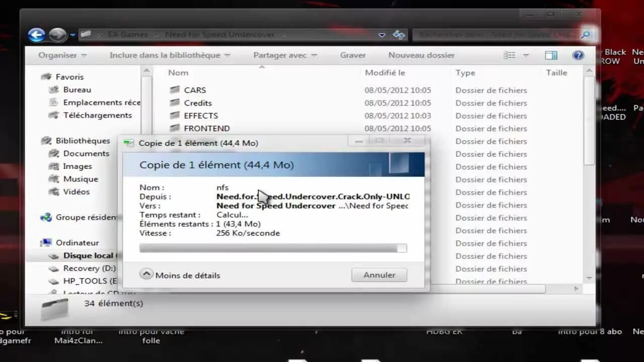
Task: Click the search magnifier icon
Action: pyautogui.click(x=585, y=35)
